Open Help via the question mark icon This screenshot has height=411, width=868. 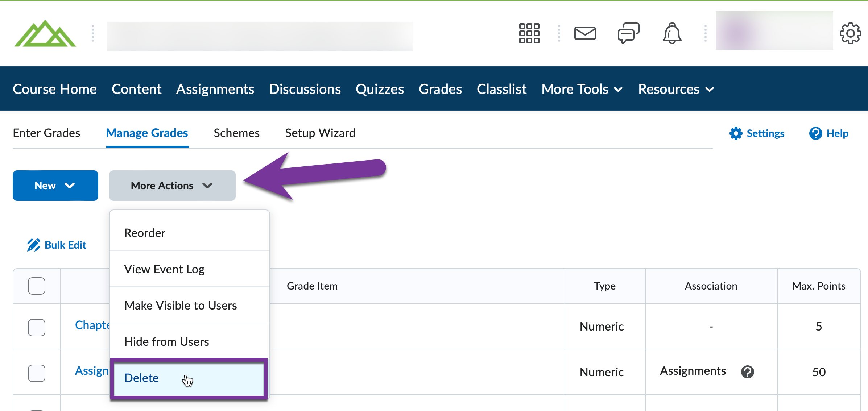pyautogui.click(x=815, y=133)
